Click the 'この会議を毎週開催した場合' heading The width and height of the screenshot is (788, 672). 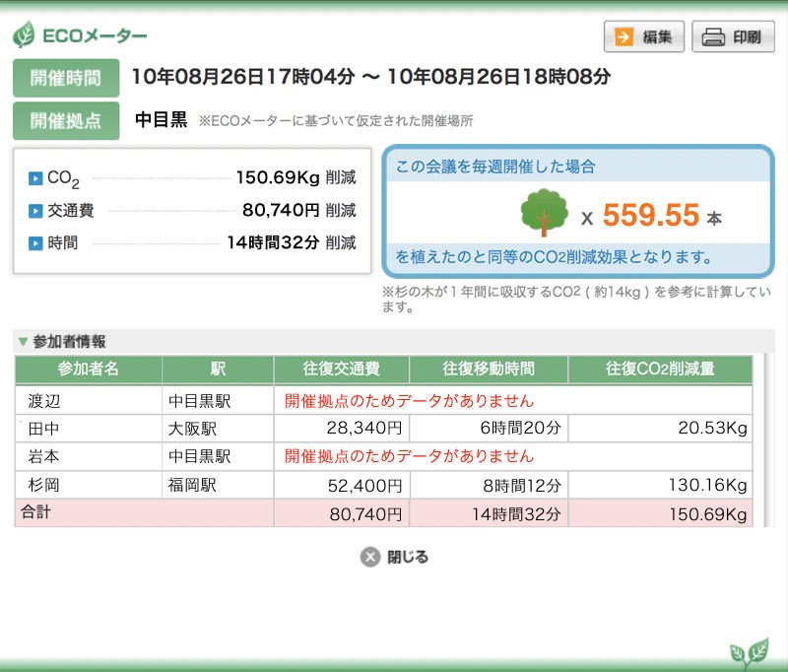(x=495, y=167)
